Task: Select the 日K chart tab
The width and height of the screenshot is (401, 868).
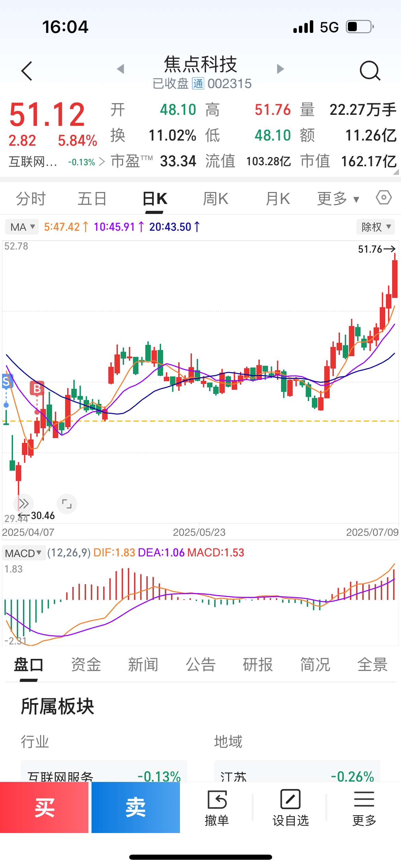Action: 155,198
